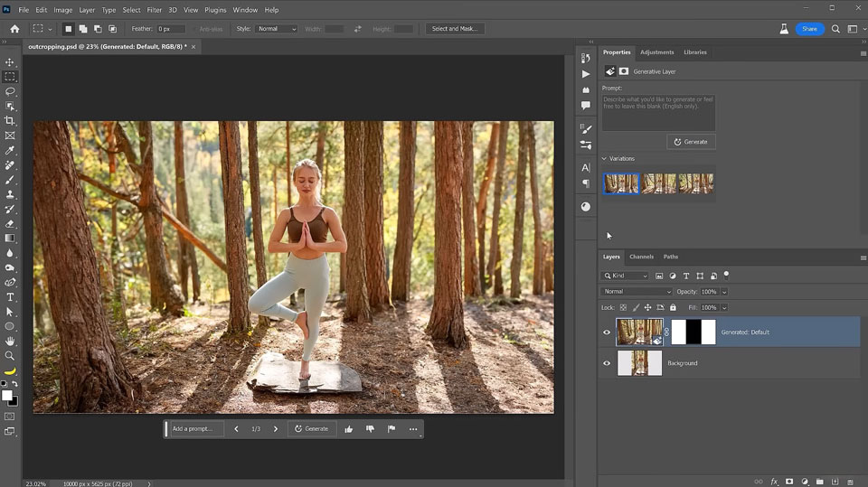
Task: Select the Hand tool
Action: coord(9,342)
